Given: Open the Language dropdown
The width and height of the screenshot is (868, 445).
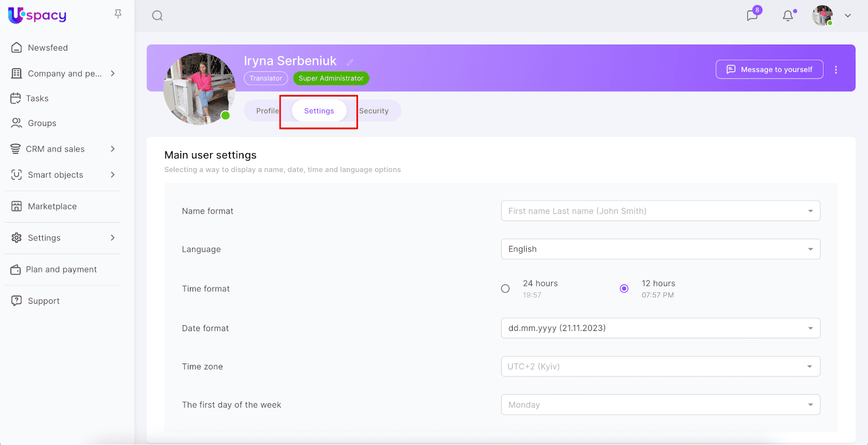Looking at the screenshot, I should (660, 249).
